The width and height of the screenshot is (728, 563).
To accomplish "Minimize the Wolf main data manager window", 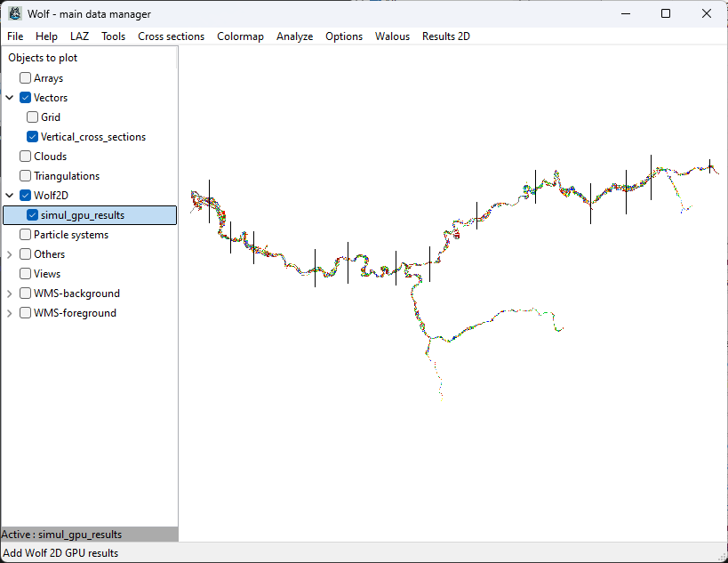I will click(625, 13).
